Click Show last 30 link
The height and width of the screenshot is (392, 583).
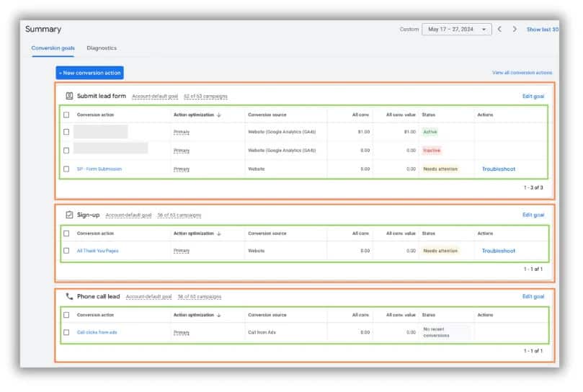(543, 30)
